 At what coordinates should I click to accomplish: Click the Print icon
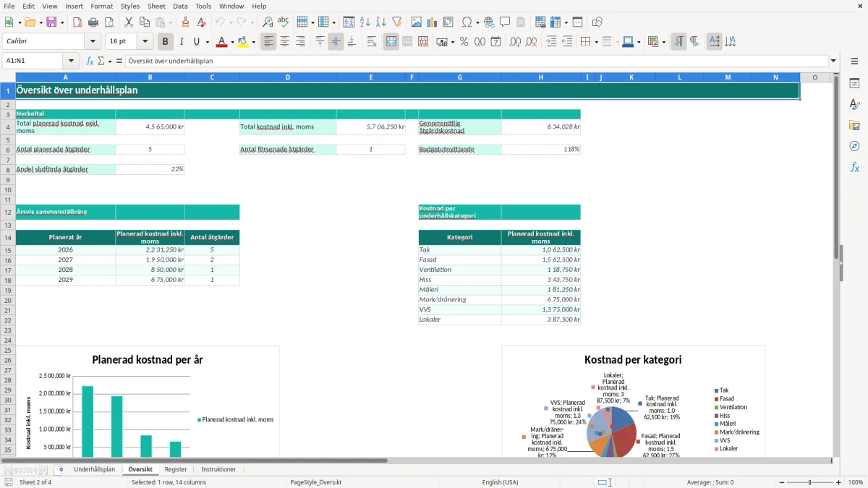[93, 22]
